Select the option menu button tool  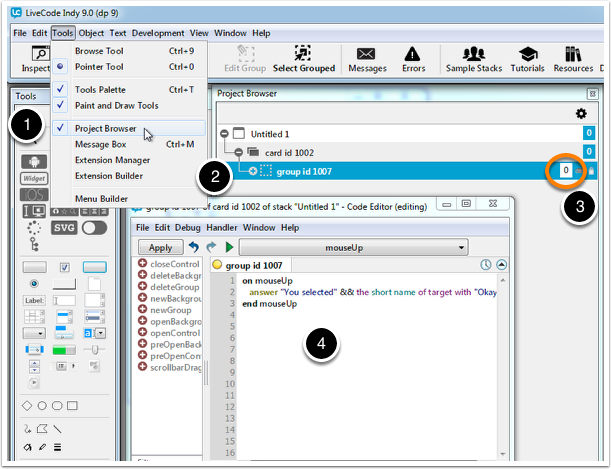(x=34, y=333)
